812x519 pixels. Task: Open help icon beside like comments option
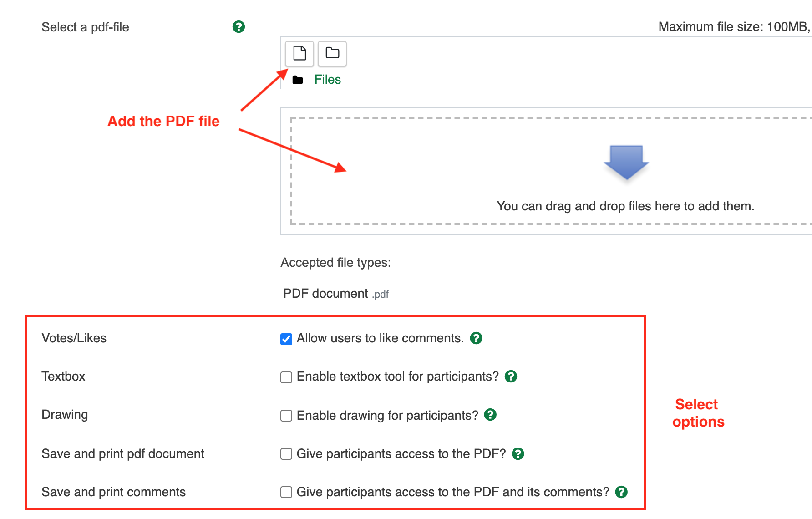coord(476,338)
